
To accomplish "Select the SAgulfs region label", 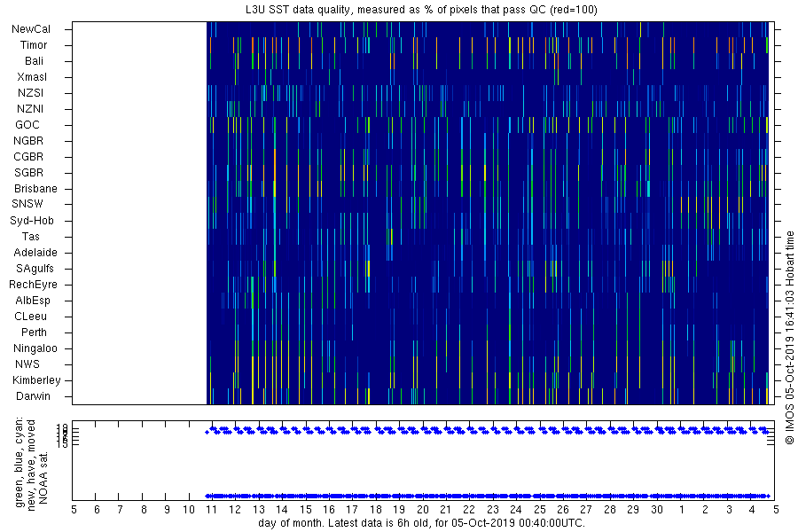I will (x=35, y=269).
